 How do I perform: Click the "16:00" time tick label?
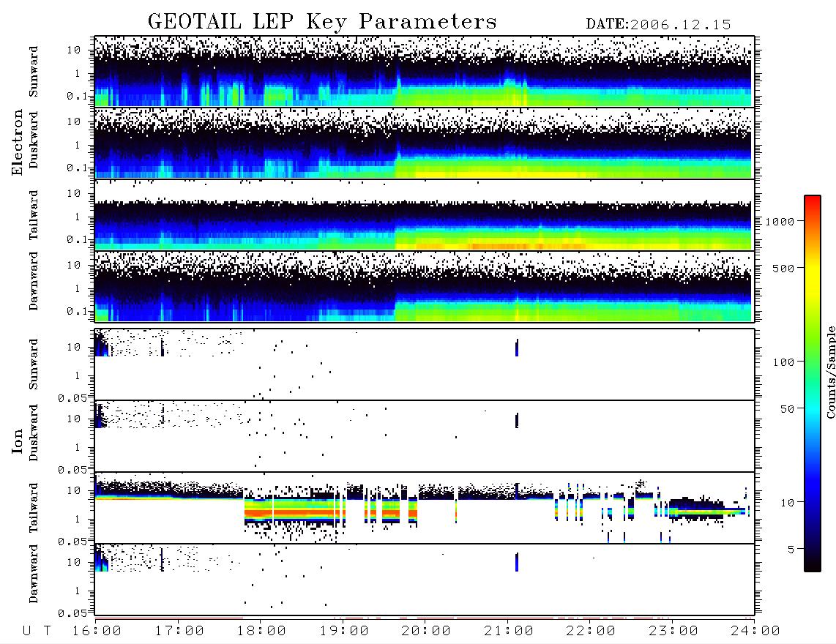[97, 632]
